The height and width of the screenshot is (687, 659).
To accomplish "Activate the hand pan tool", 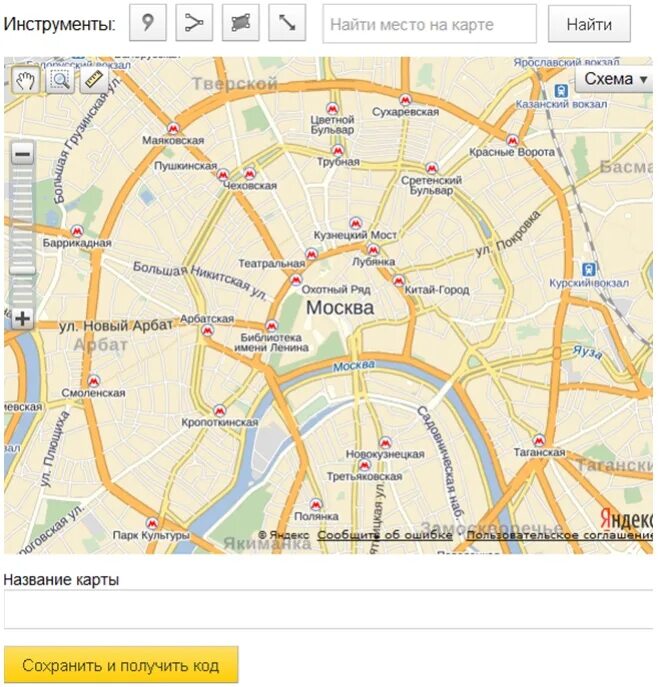I will (x=25, y=80).
